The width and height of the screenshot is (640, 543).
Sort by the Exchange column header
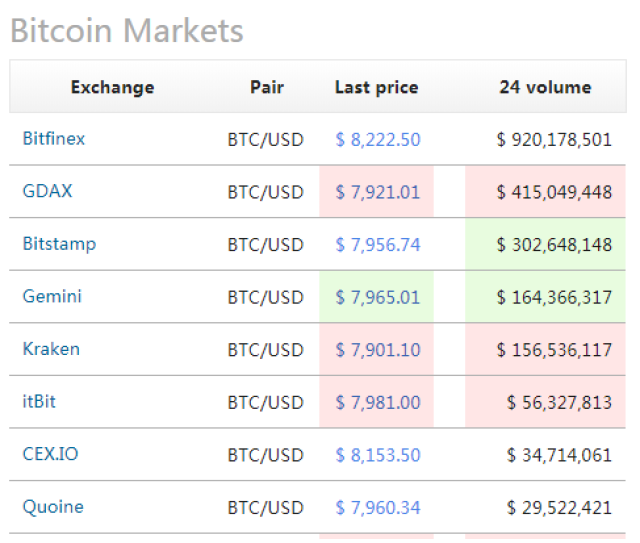pos(112,87)
